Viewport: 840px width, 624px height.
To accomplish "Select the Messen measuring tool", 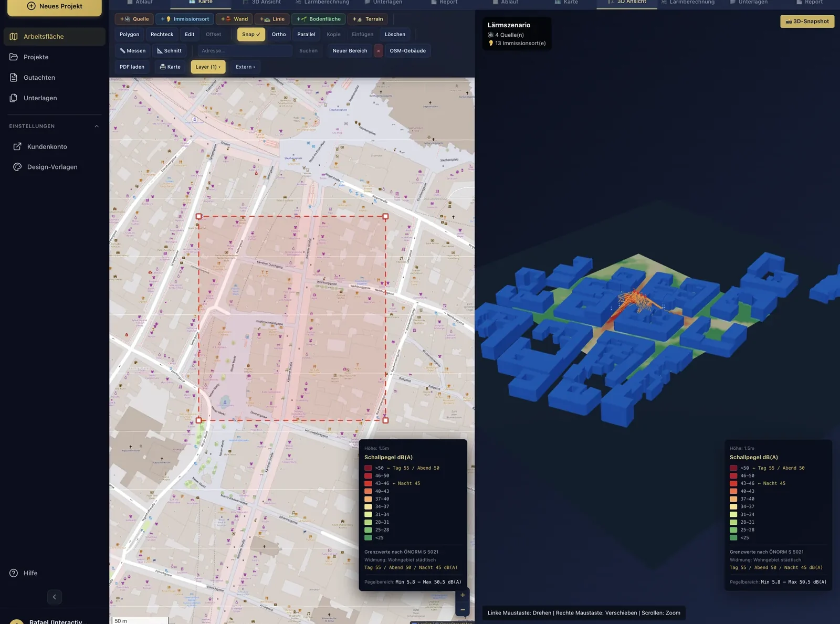I will [132, 51].
